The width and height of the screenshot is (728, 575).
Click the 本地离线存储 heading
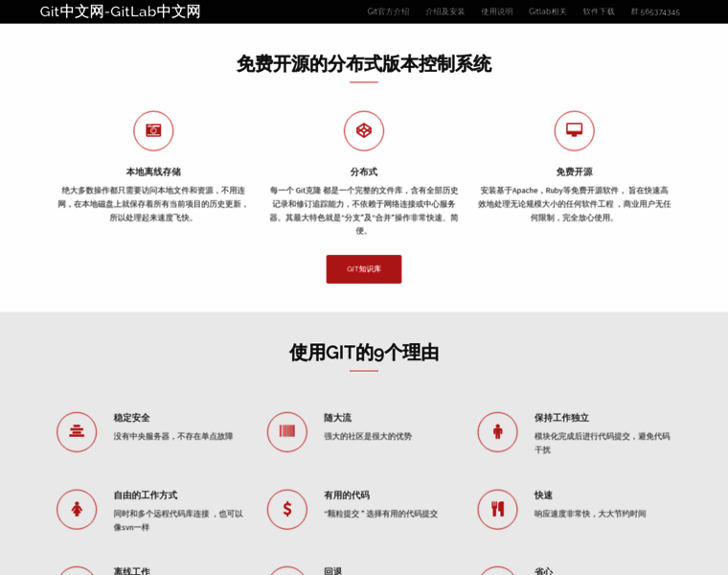[153, 172]
